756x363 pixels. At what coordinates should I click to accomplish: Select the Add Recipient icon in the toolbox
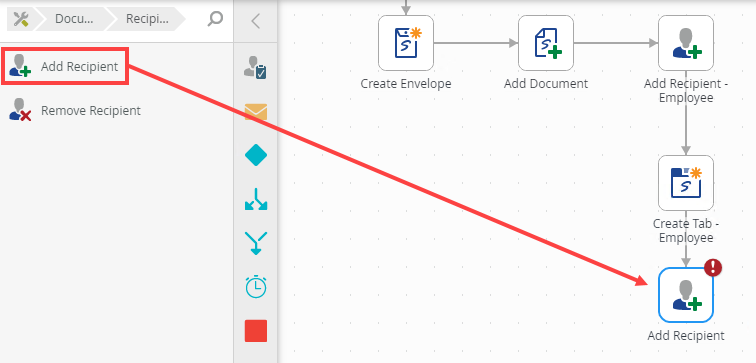pyautogui.click(x=20, y=66)
